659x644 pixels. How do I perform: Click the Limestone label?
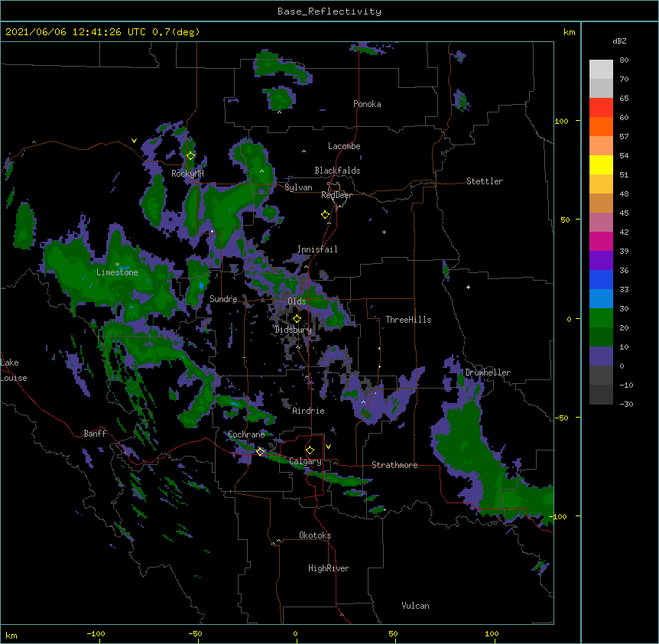[117, 272]
